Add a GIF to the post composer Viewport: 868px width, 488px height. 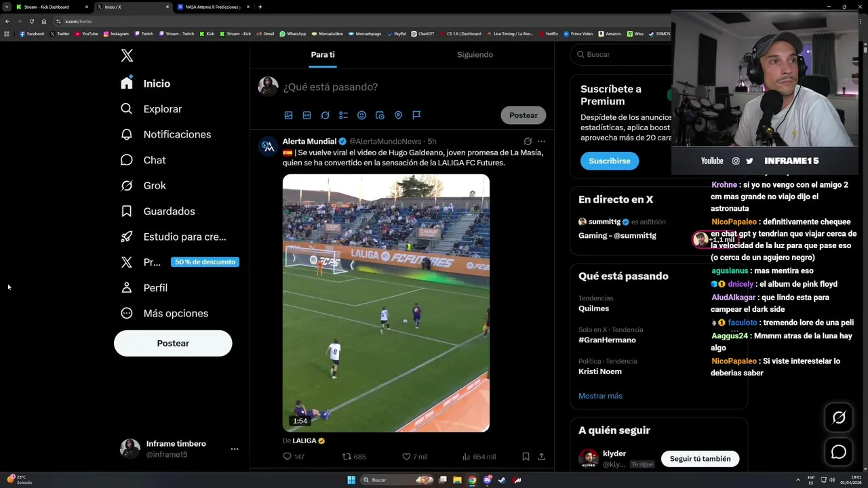click(307, 115)
